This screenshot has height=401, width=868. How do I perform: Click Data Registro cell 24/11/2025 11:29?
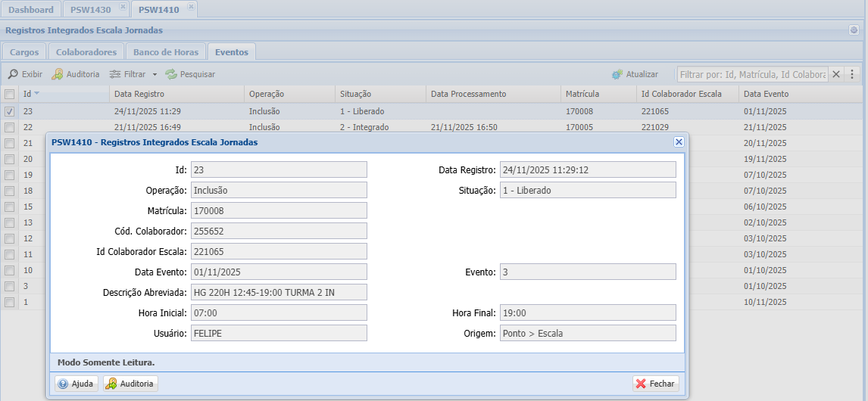coord(147,111)
